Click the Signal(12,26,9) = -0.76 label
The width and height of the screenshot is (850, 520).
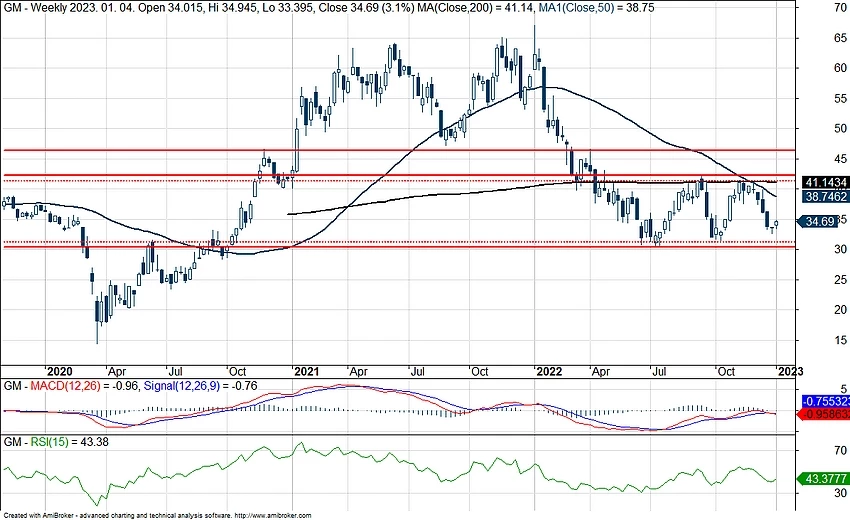200,386
